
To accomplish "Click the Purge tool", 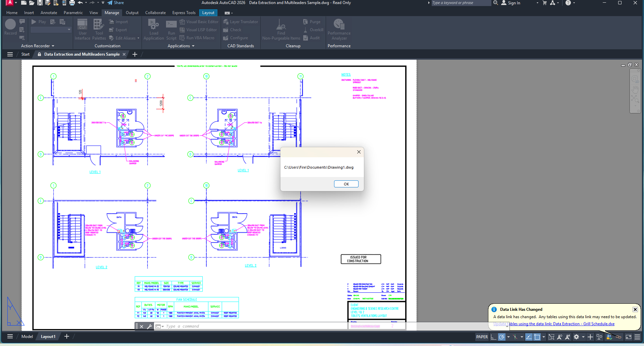I will (x=312, y=22).
